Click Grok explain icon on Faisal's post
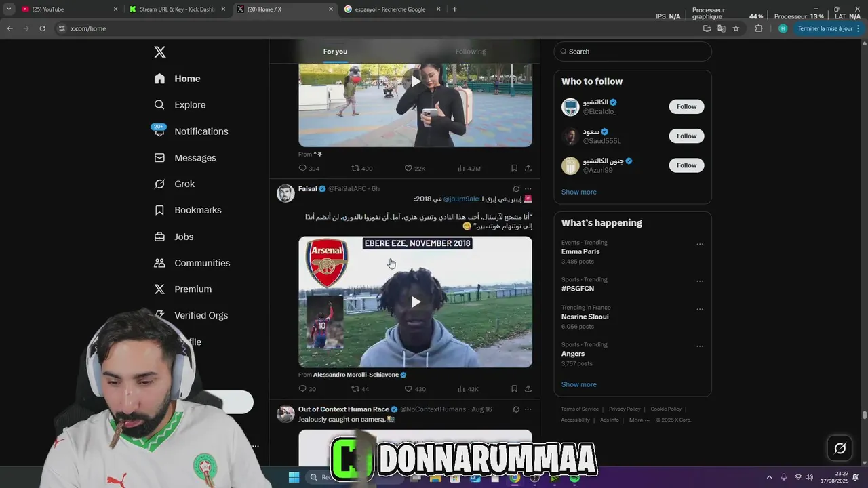 pos(516,189)
